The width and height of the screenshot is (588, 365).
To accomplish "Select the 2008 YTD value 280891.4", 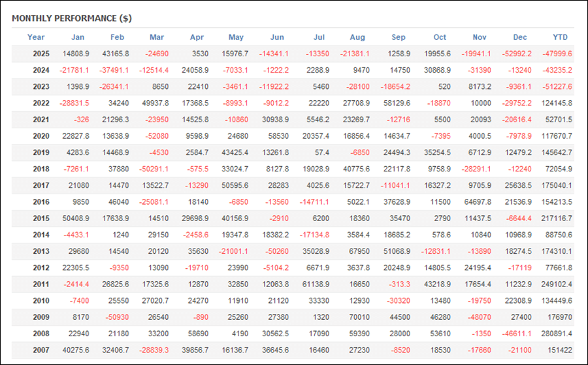I will click(557, 334).
